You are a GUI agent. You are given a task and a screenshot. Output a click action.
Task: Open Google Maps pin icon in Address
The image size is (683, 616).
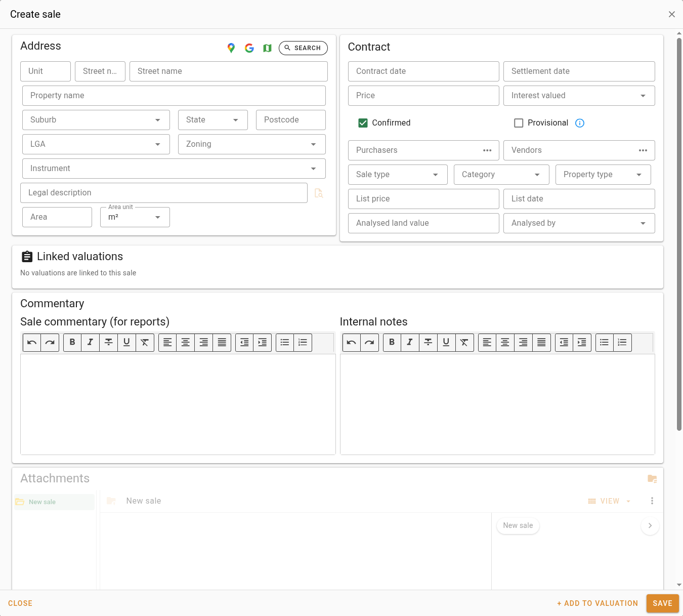click(x=231, y=48)
